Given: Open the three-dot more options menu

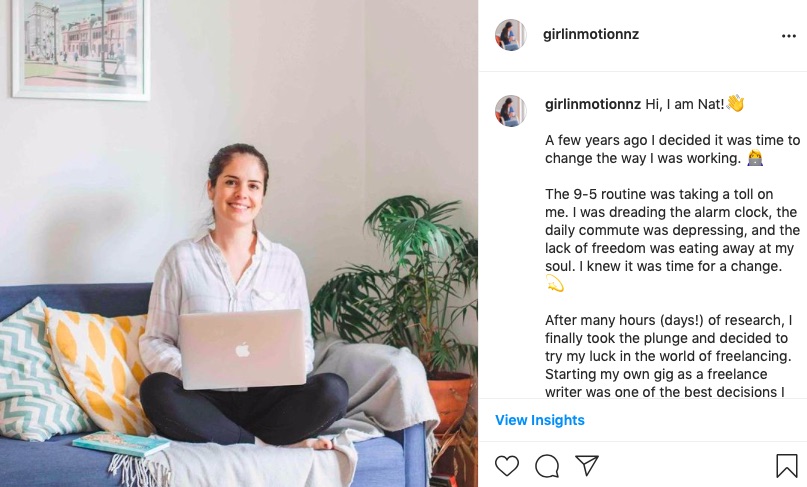Looking at the screenshot, I should coord(788,36).
